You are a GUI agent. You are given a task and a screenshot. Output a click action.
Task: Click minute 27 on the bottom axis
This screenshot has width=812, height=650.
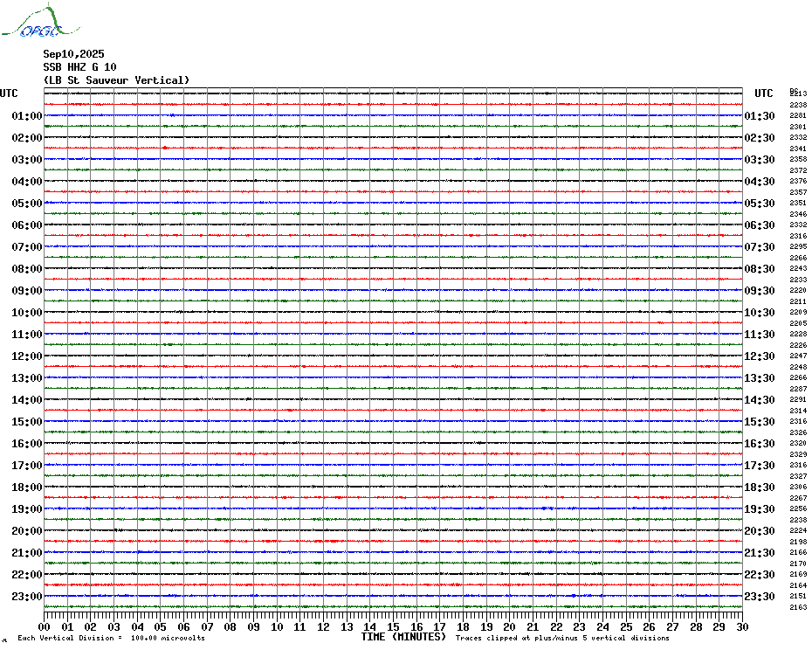pos(672,626)
